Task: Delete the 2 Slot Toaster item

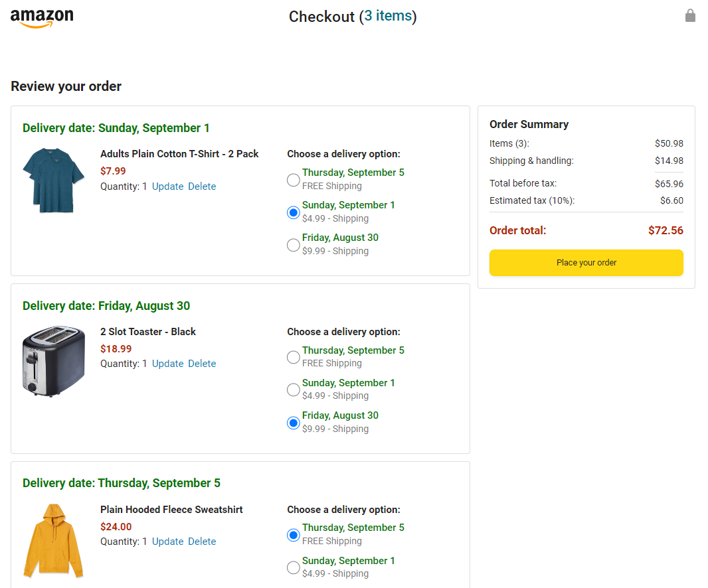Action: click(x=202, y=364)
